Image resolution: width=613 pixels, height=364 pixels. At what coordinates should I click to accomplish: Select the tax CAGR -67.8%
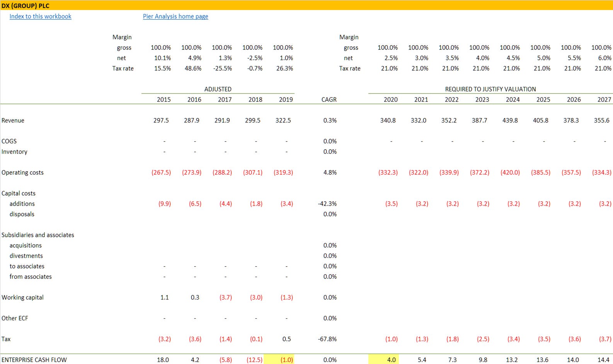coord(327,339)
